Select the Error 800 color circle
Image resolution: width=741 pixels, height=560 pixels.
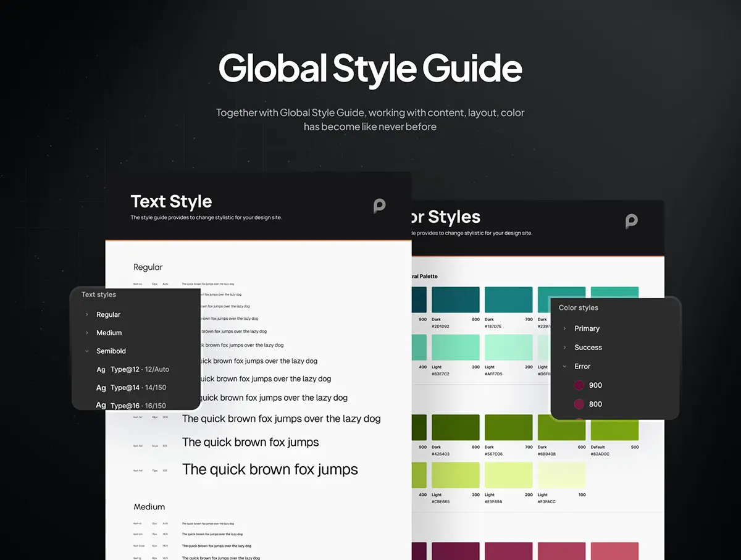[579, 404]
